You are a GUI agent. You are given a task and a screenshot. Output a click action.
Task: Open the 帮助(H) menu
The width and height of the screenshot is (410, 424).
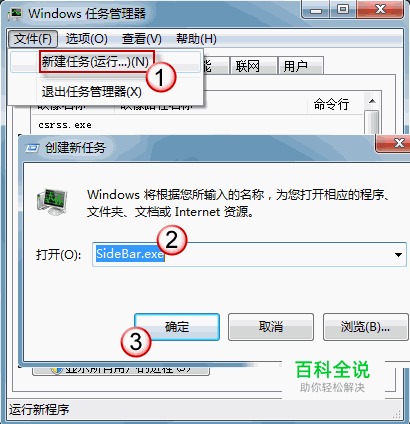tap(196, 39)
